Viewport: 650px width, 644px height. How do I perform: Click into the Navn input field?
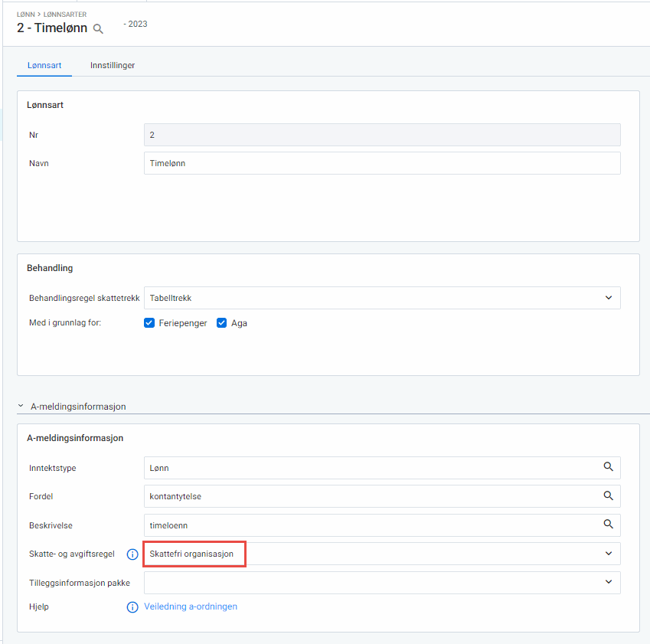pos(381,163)
